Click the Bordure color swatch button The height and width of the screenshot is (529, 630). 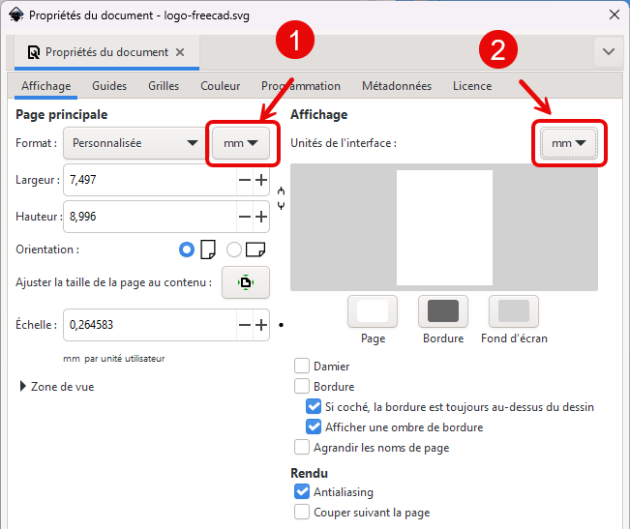443,311
